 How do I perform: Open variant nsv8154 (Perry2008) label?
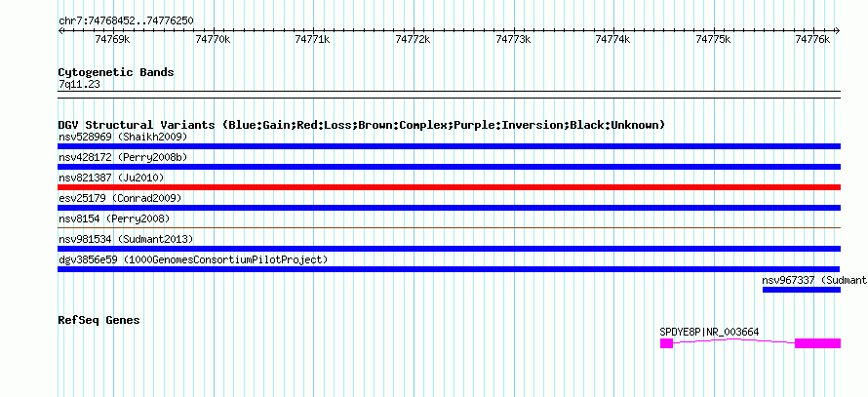click(114, 218)
